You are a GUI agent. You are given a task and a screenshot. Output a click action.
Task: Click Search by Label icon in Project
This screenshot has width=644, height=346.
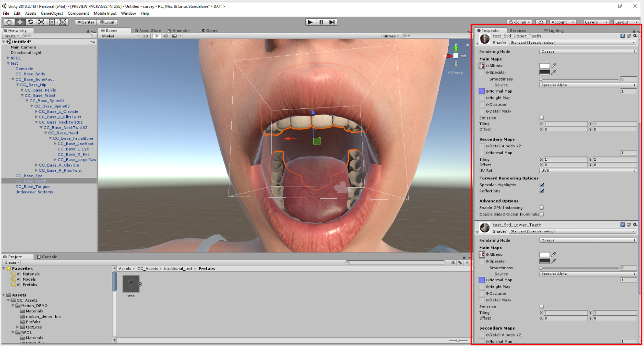coord(460,262)
